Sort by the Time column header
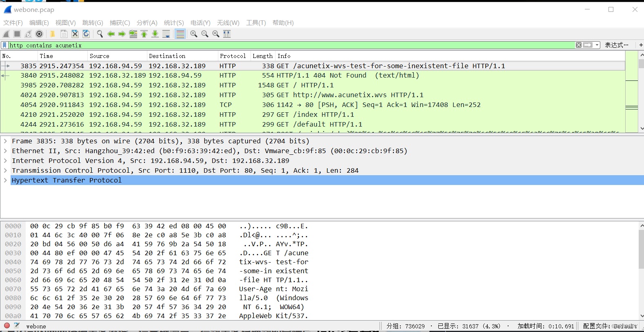This screenshot has height=332, width=644. 63,56
